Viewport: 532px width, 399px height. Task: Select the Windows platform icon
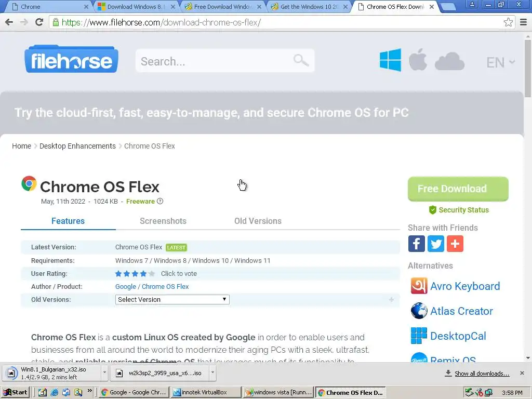click(390, 60)
